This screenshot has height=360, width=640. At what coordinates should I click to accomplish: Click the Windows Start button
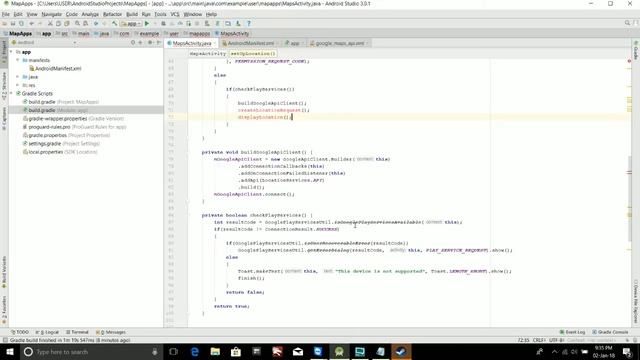click(10, 352)
